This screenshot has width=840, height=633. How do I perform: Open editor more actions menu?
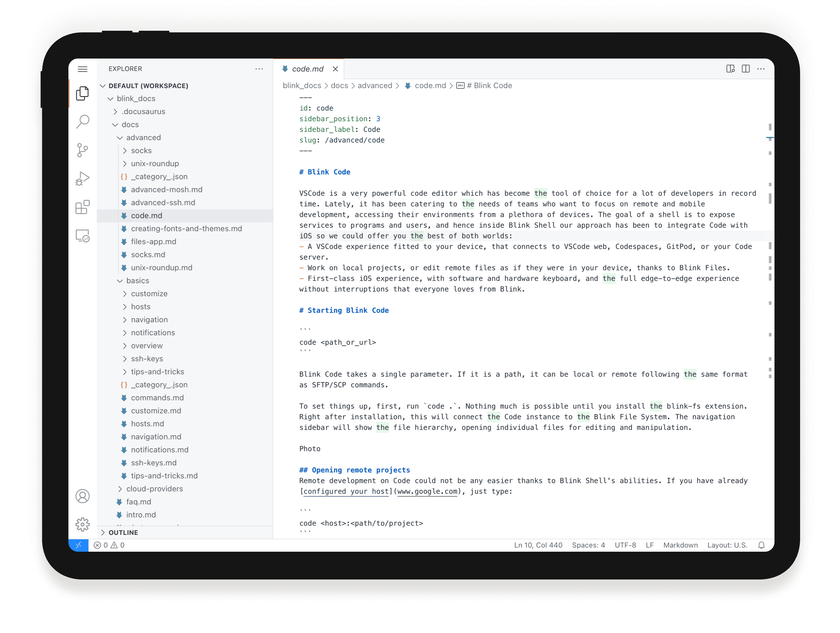(761, 69)
